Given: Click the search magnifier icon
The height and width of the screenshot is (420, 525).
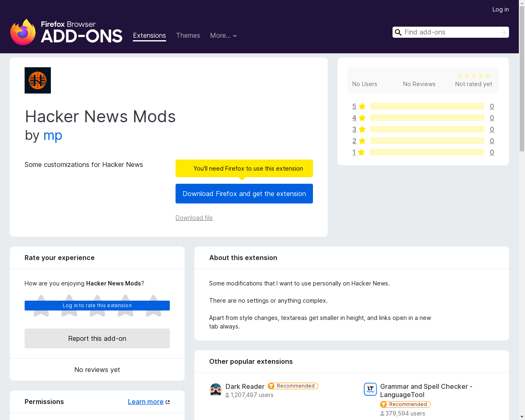Looking at the screenshot, I should click(x=398, y=32).
